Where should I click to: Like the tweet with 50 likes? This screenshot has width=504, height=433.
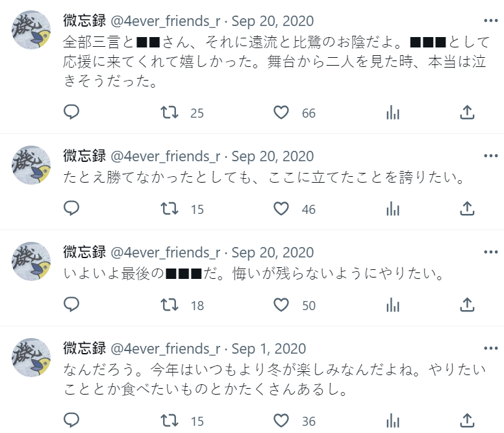[x=281, y=305]
